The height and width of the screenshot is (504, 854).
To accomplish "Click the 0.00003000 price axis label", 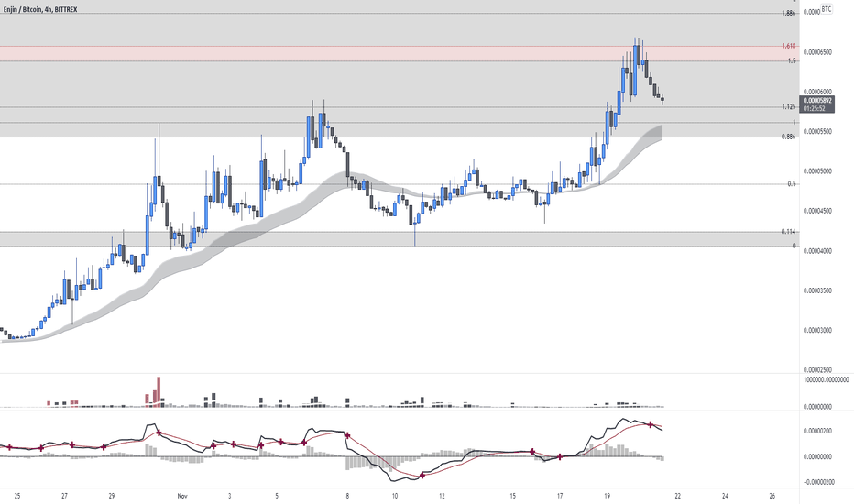I will [x=817, y=331].
